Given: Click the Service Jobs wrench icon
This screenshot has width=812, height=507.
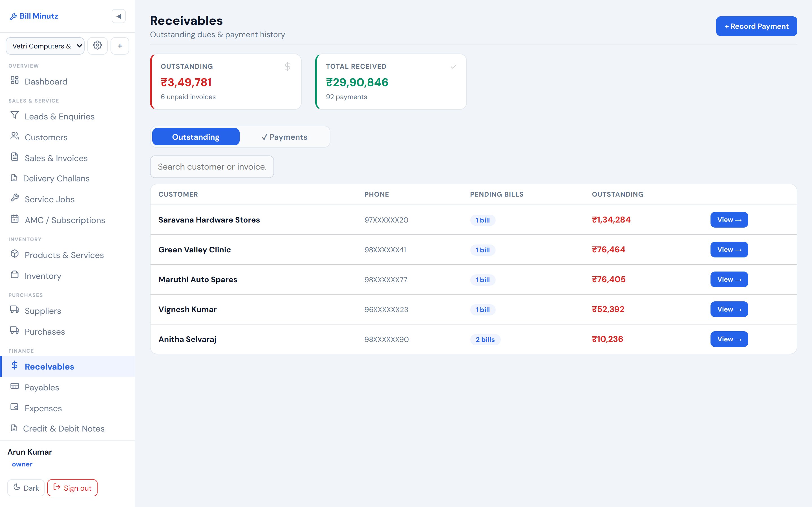Looking at the screenshot, I should (14, 198).
